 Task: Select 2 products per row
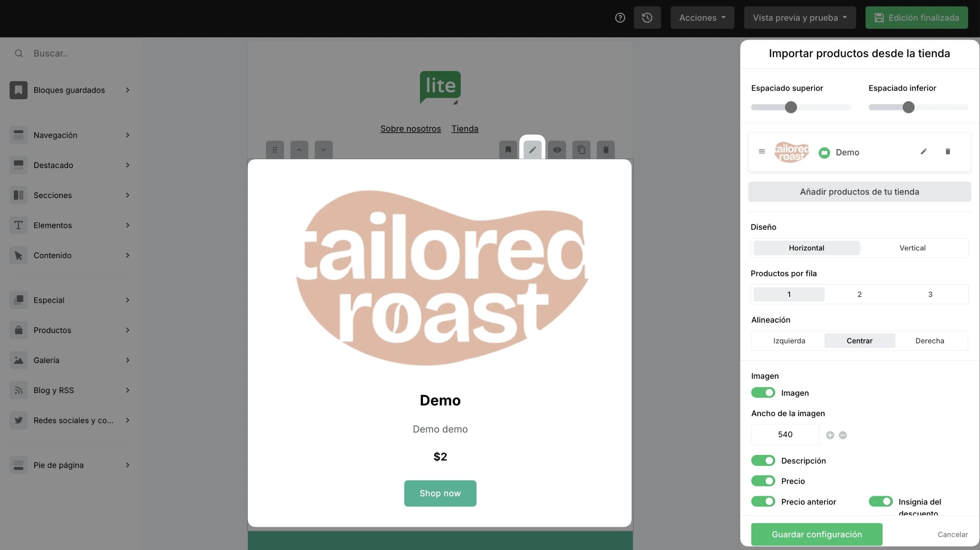tap(860, 294)
